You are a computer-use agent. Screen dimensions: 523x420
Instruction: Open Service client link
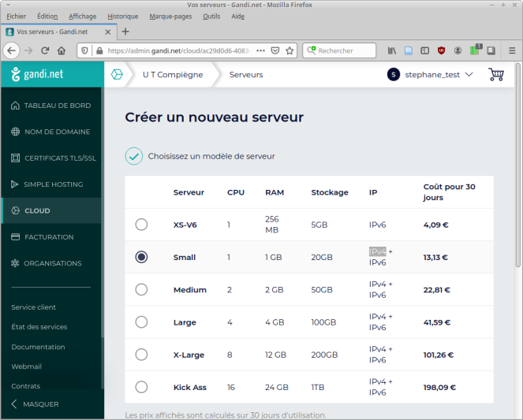tap(33, 307)
